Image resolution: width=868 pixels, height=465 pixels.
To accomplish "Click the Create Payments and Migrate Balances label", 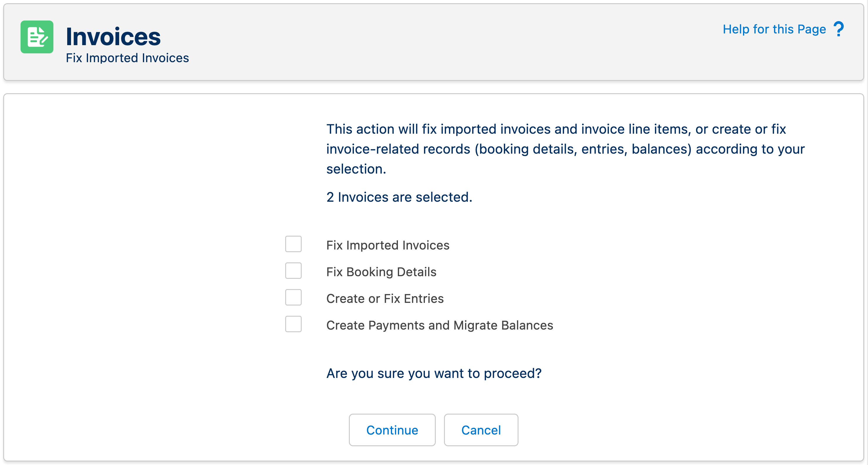I will point(439,325).
